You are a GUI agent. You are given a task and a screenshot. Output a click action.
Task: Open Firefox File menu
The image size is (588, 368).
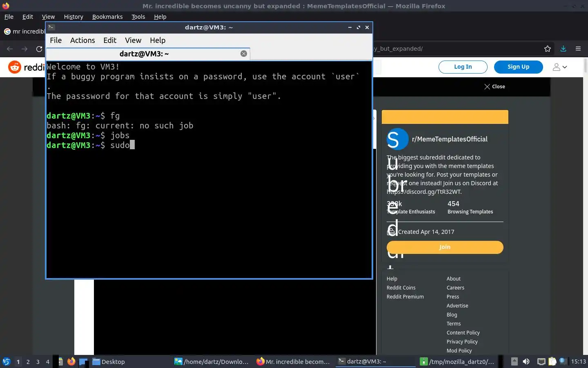click(x=9, y=17)
